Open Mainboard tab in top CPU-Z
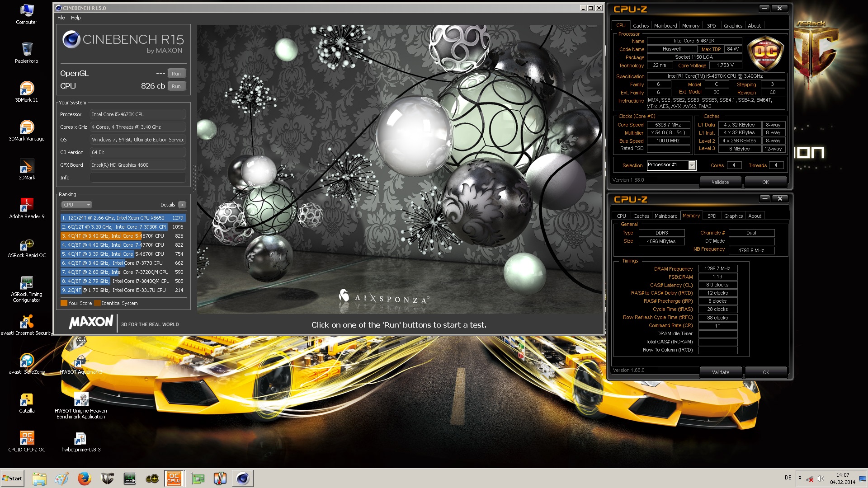Viewport: 868px width, 488px height. click(665, 26)
